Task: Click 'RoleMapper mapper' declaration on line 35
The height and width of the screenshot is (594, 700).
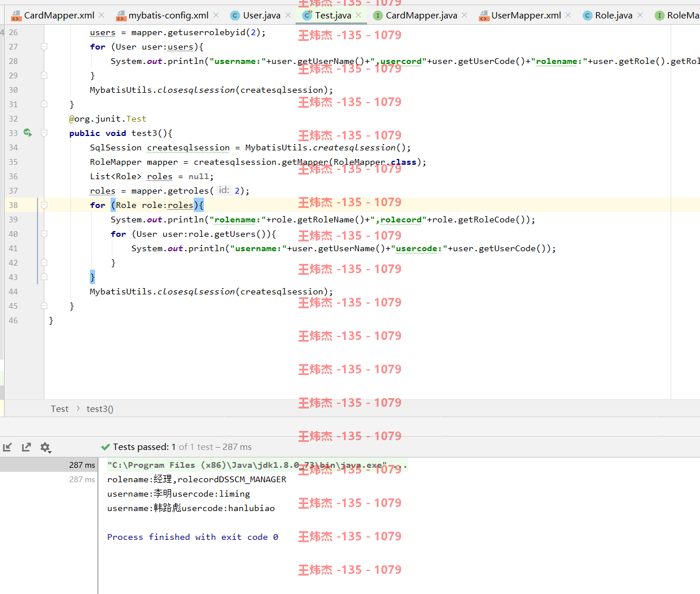Action: (134, 162)
